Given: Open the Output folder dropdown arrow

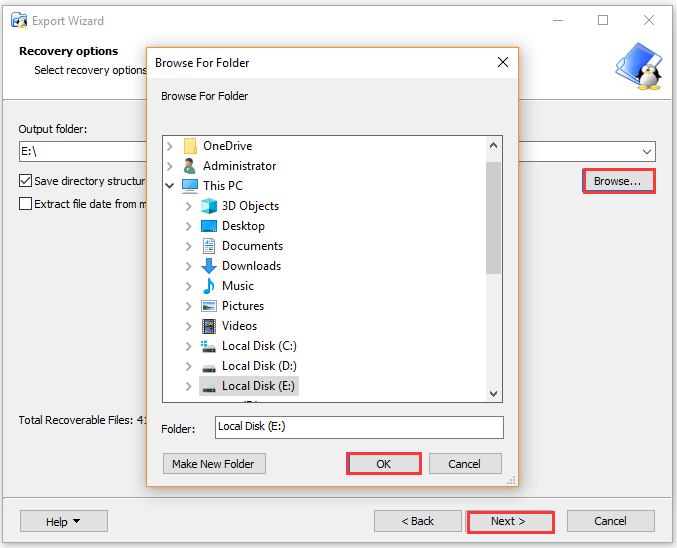Looking at the screenshot, I should (x=646, y=152).
